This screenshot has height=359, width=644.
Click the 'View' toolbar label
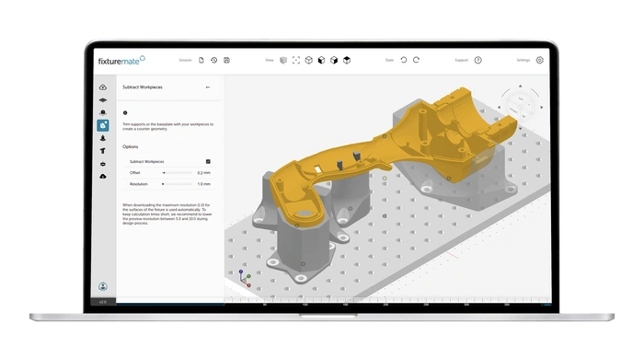tap(269, 60)
